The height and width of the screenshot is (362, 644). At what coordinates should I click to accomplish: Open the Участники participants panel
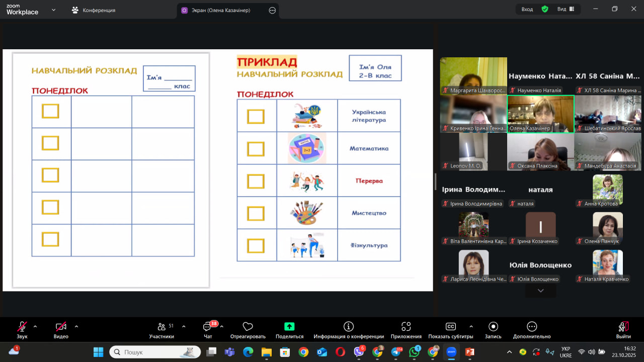point(162,327)
